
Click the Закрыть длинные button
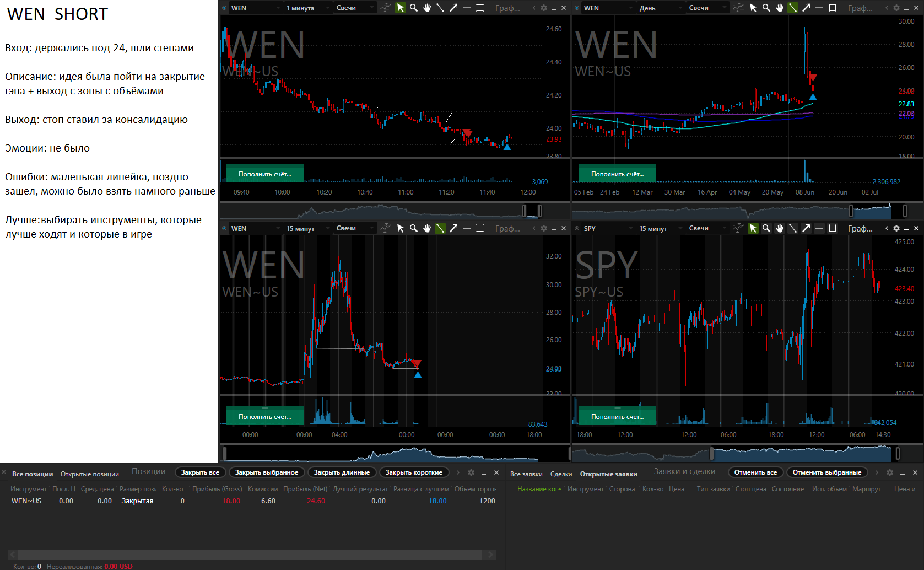point(342,472)
